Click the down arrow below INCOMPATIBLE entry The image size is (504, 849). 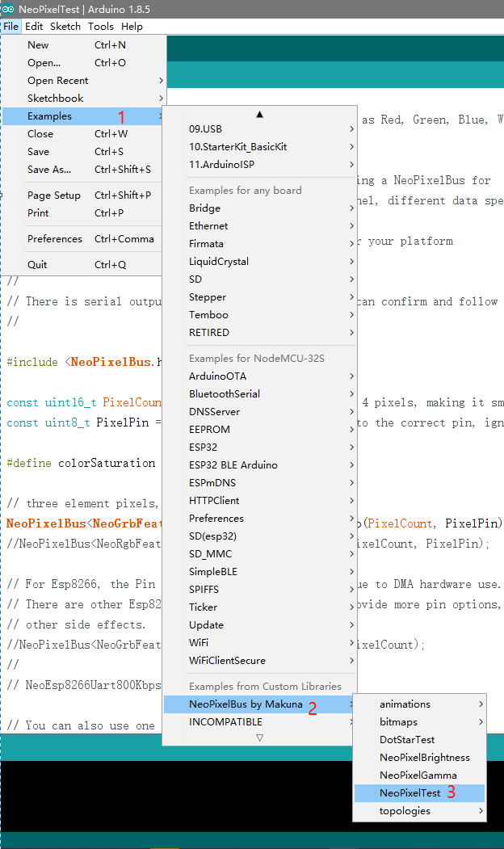click(259, 738)
